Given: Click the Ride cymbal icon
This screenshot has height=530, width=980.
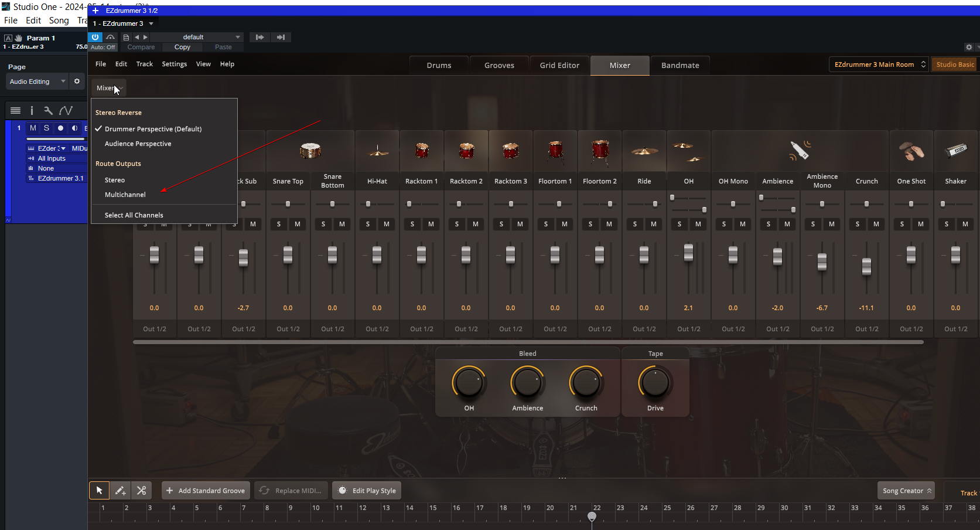Looking at the screenshot, I should (x=644, y=151).
